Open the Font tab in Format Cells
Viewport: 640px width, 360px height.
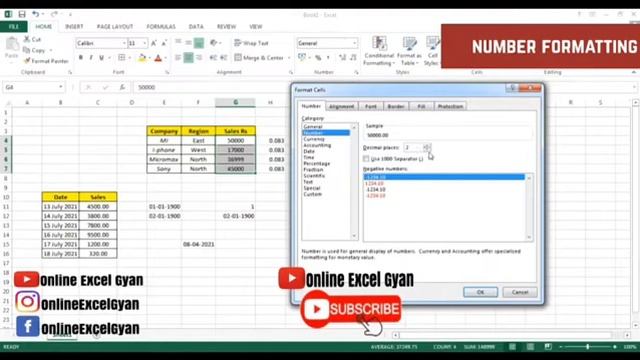371,106
